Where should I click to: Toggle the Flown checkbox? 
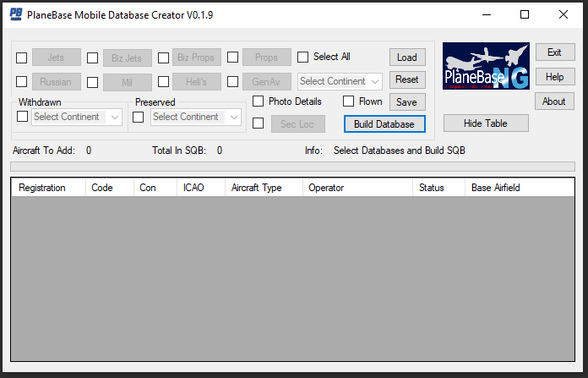(x=348, y=101)
